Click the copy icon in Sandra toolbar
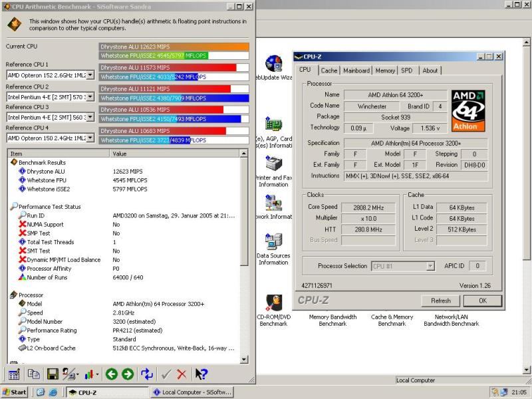This screenshot has height=399, width=532. tap(33, 374)
